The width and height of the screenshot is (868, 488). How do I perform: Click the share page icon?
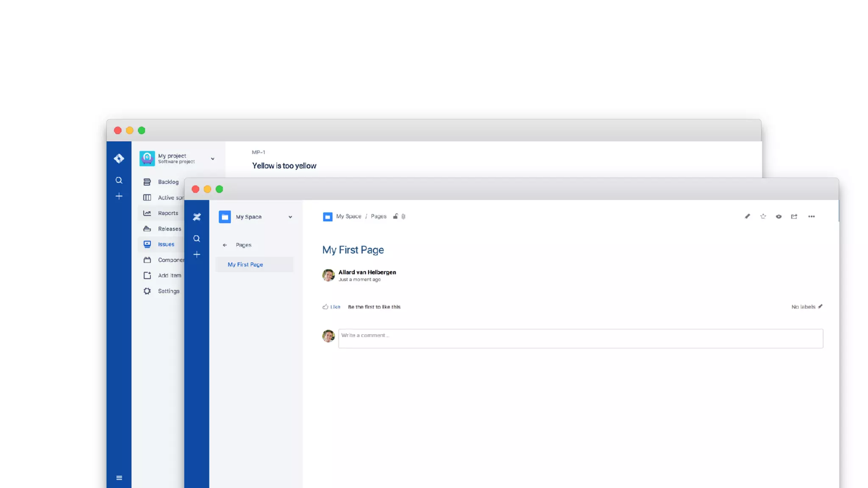coord(794,216)
